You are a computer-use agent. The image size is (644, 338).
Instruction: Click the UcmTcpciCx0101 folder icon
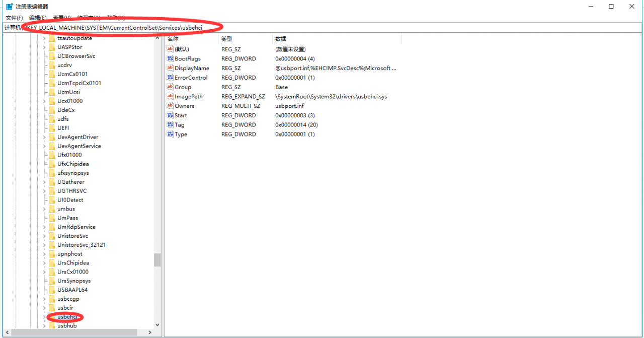pos(51,83)
